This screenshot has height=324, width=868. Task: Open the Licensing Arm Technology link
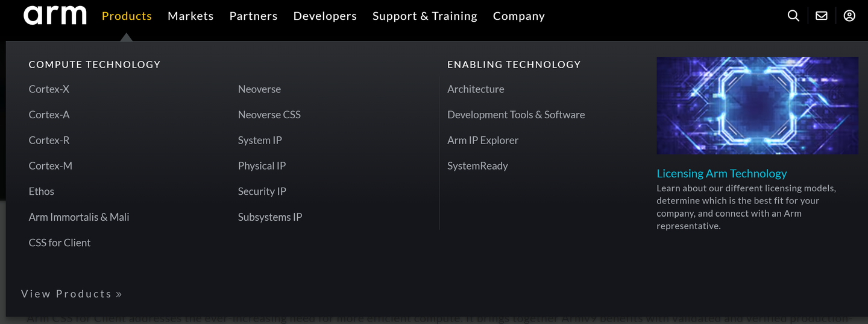(722, 173)
